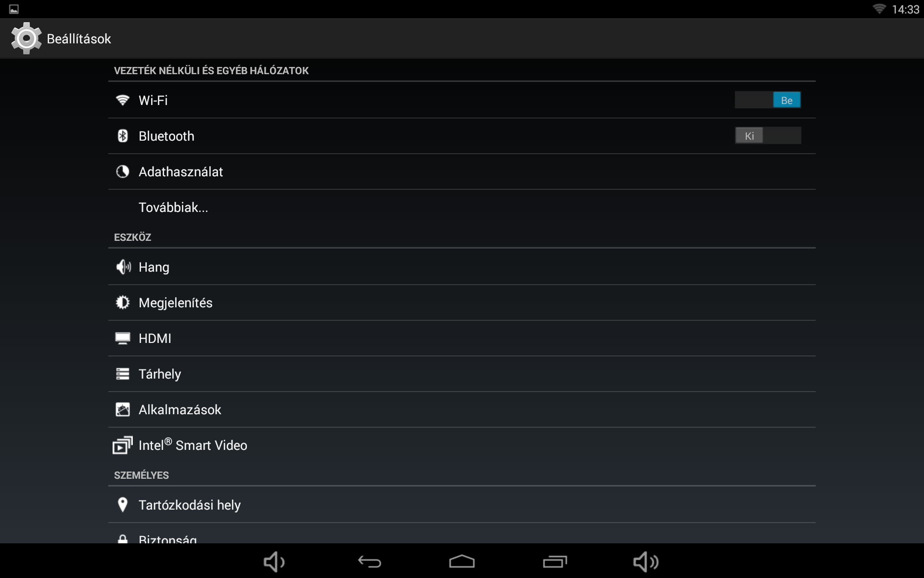Tap the home navigation button

tap(462, 562)
